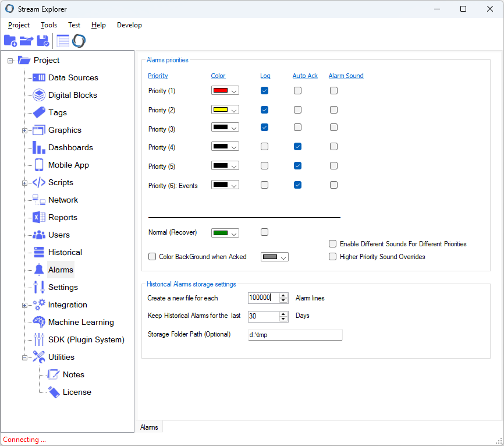Open the Mobile App section
Image resolution: width=504 pixels, height=446 pixels.
[68, 165]
